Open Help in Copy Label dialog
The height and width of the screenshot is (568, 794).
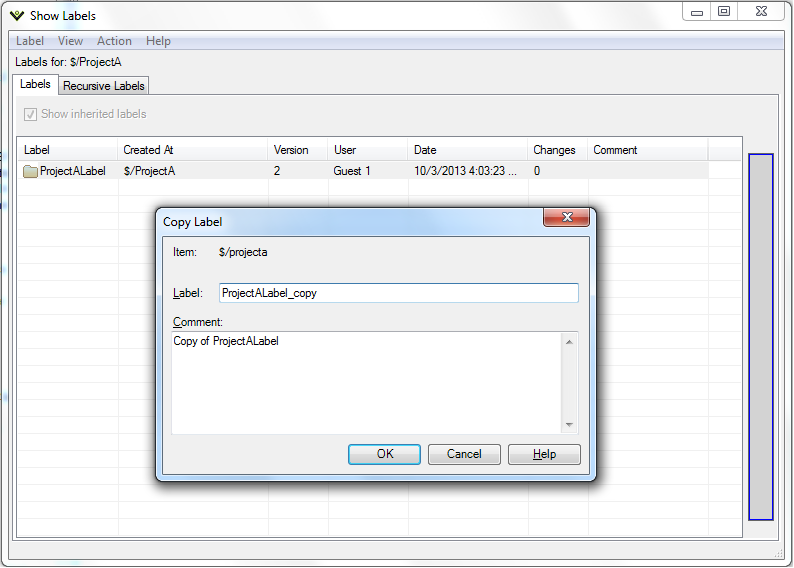pyautogui.click(x=544, y=454)
